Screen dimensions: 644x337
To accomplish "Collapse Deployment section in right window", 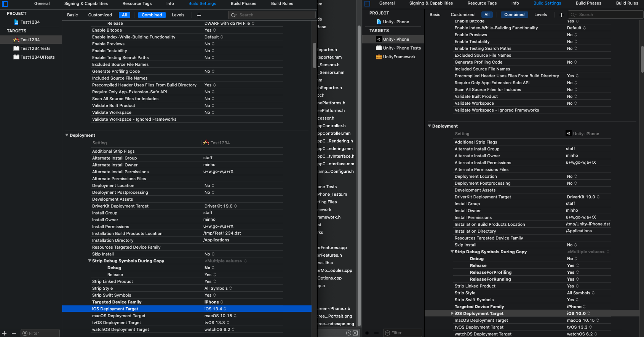I will click(x=430, y=126).
